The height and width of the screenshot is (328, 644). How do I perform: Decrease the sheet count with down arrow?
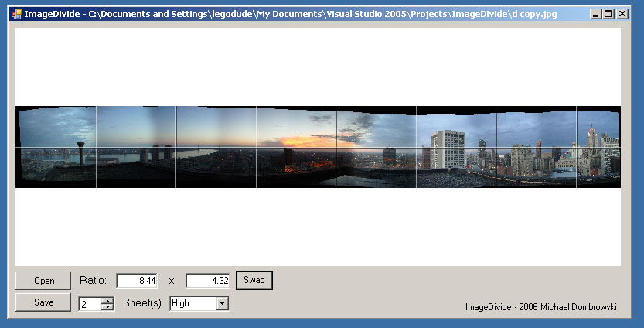(107, 307)
